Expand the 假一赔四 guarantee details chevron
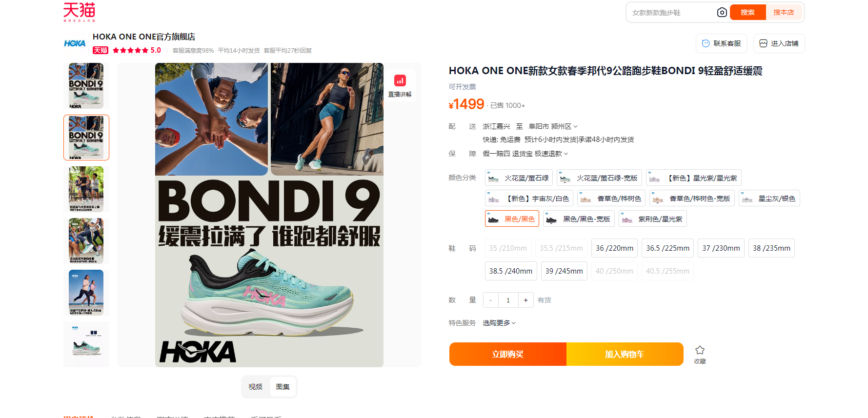 click(566, 154)
